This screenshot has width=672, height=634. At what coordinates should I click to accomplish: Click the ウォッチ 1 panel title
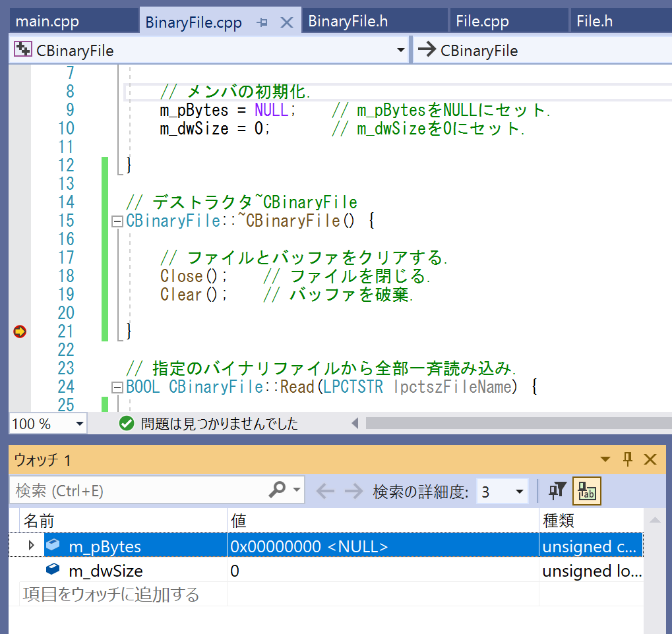click(x=42, y=459)
